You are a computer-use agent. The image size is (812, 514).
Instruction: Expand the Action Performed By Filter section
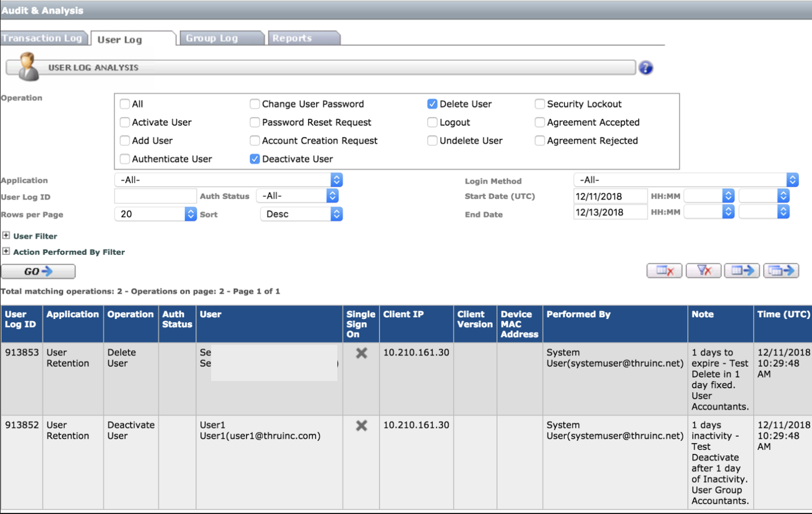(x=6, y=251)
